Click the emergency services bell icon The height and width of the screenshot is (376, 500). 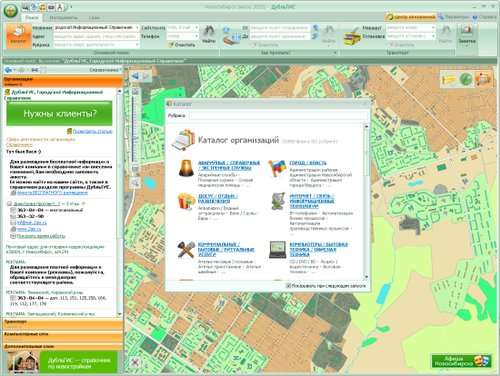tap(186, 168)
